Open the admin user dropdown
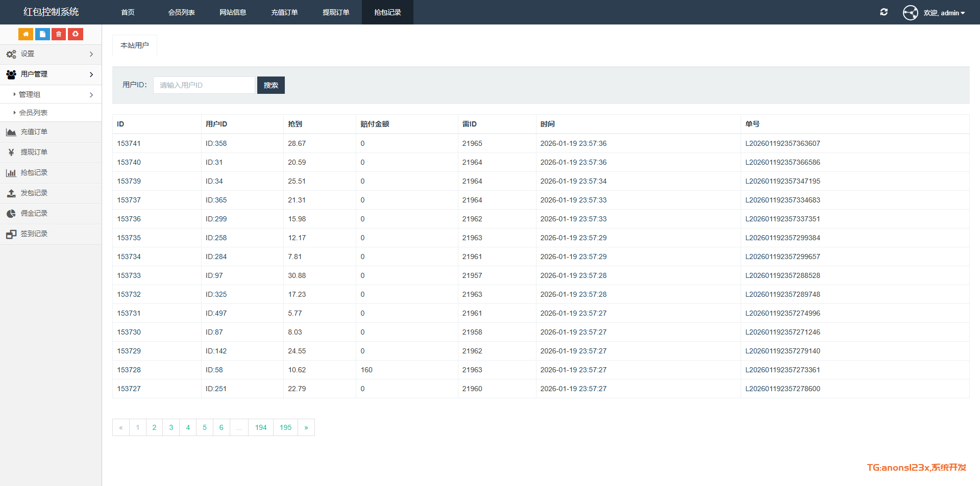The height and width of the screenshot is (486, 980). tap(944, 13)
